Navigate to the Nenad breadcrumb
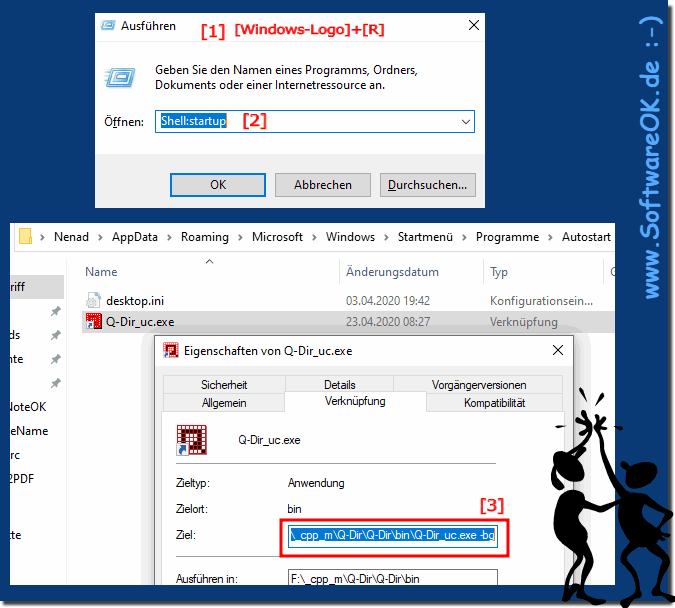The width and height of the screenshot is (675, 608). pos(71,237)
